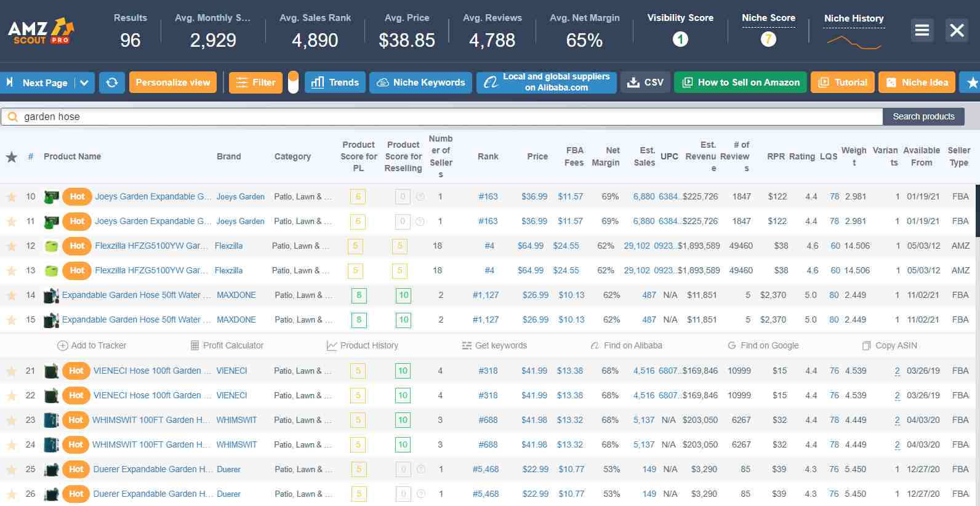Click the Niche Idea button
This screenshot has width=980, height=506.
click(917, 82)
